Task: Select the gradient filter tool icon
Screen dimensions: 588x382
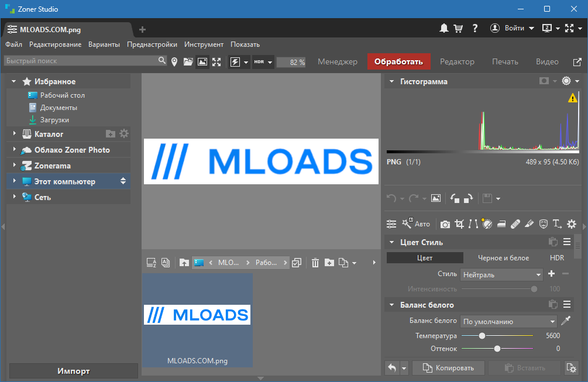Action: (501, 224)
